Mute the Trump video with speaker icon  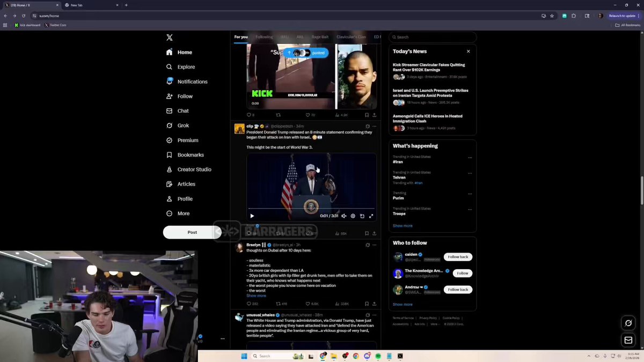[x=344, y=216]
